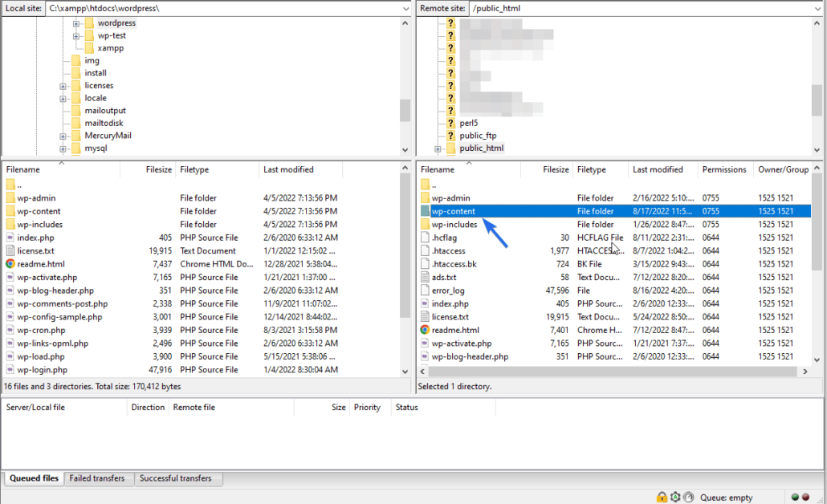Expand the public_html node in remote tree
The image size is (827, 504).
click(x=438, y=148)
